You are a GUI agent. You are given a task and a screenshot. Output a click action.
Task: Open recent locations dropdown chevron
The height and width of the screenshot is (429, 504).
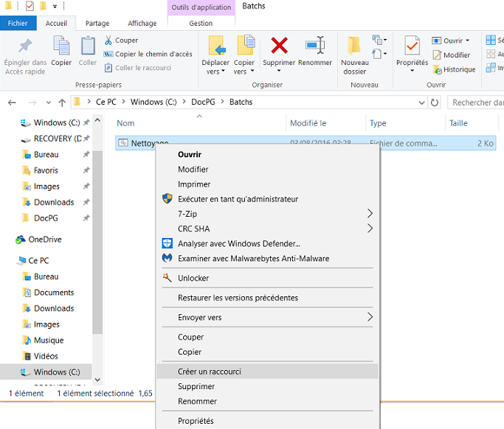49,102
